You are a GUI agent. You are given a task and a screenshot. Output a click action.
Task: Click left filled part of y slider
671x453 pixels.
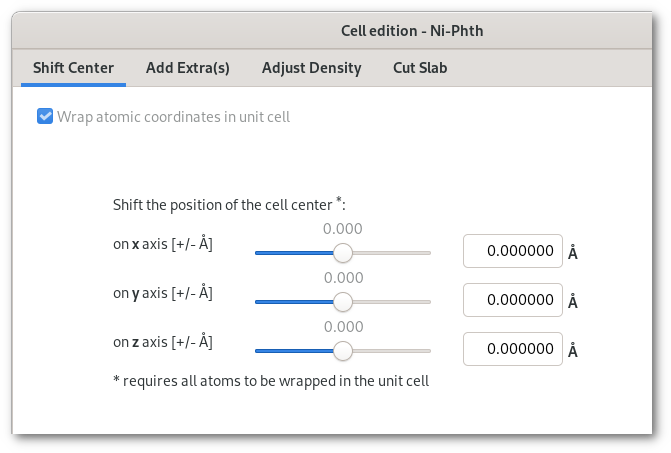[290, 301]
